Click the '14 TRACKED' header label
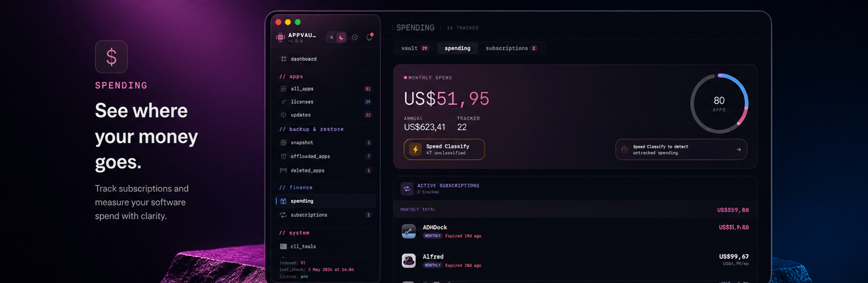Image resolution: width=868 pixels, height=283 pixels. (463, 28)
